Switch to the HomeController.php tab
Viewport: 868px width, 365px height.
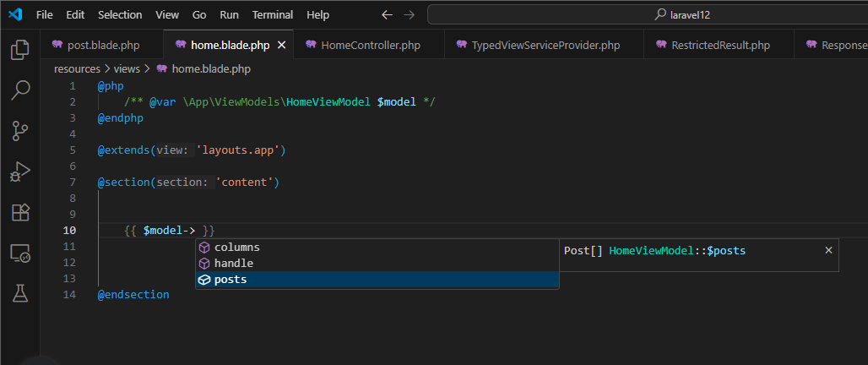pyautogui.click(x=369, y=46)
